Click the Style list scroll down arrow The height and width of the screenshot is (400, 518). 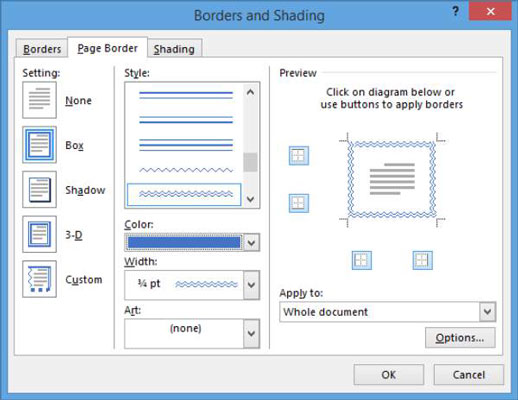coord(251,199)
